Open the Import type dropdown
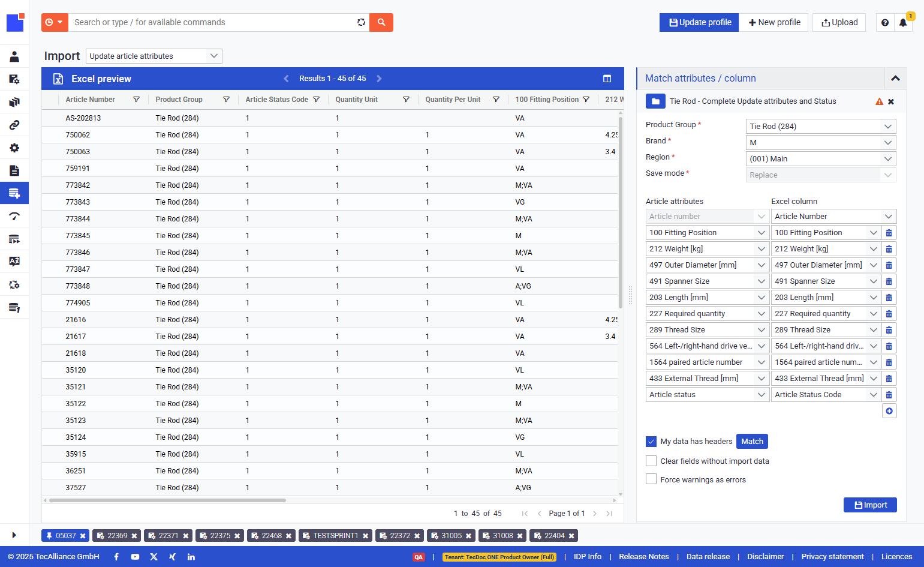The width and height of the screenshot is (924, 567). [154, 56]
